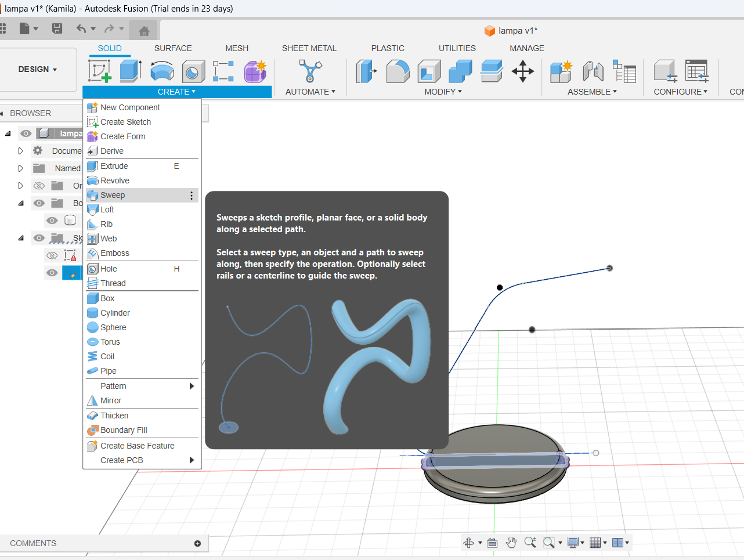Switch to the PLASTIC tab
This screenshot has height=560, width=744.
[388, 48]
